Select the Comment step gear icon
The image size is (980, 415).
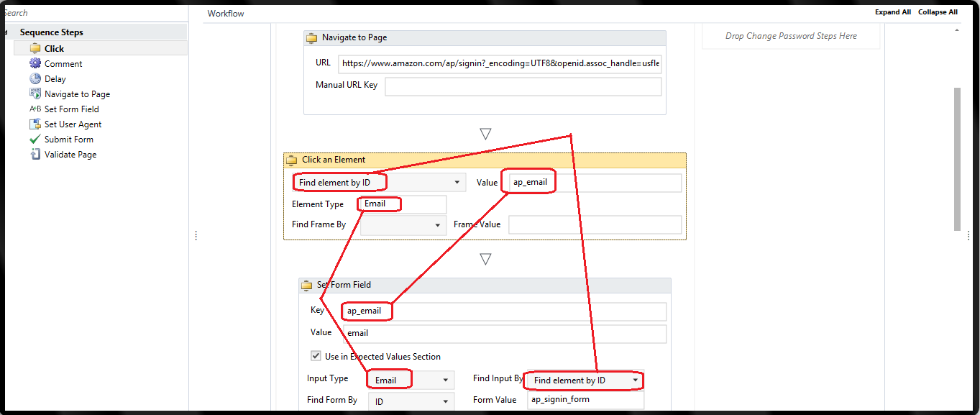tap(35, 63)
